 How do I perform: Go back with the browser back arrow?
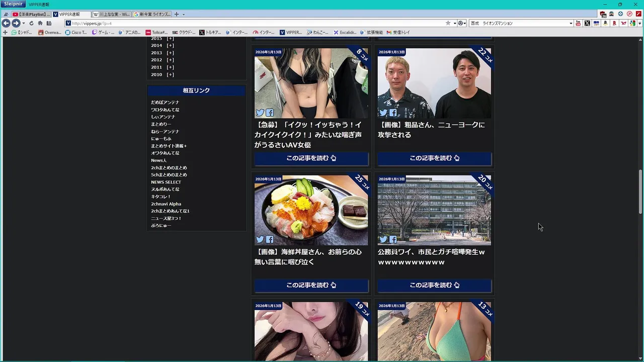coord(6,23)
